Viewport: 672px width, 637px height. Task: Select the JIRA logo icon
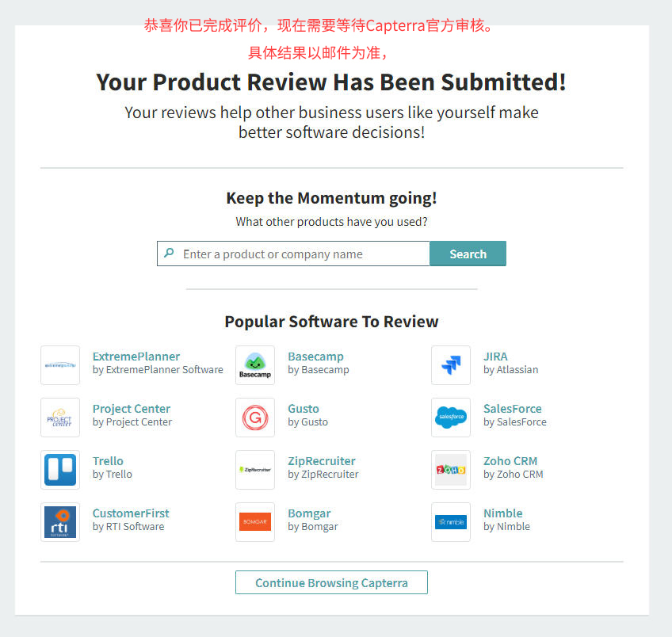451,365
